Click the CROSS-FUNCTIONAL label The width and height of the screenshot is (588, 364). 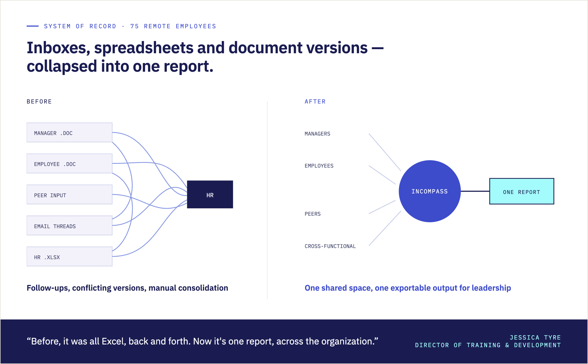point(330,246)
